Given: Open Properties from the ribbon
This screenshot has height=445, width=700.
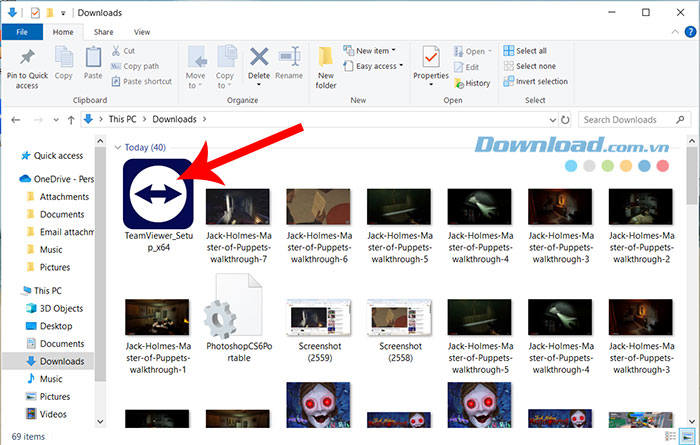Looking at the screenshot, I should (431, 60).
